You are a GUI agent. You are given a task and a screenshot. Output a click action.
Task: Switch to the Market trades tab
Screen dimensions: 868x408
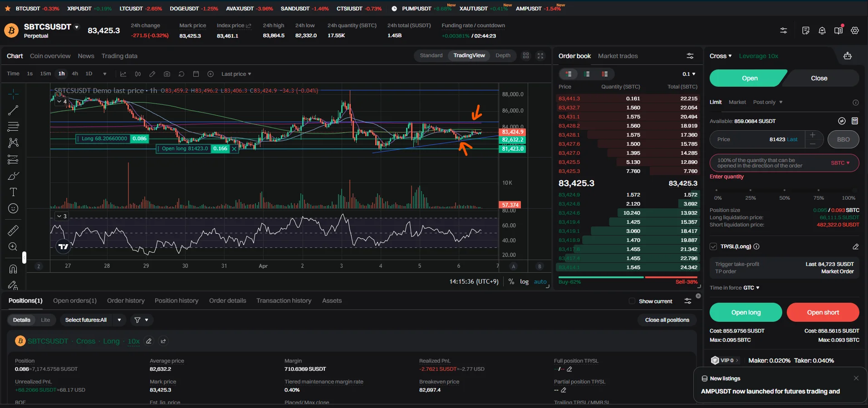(618, 56)
